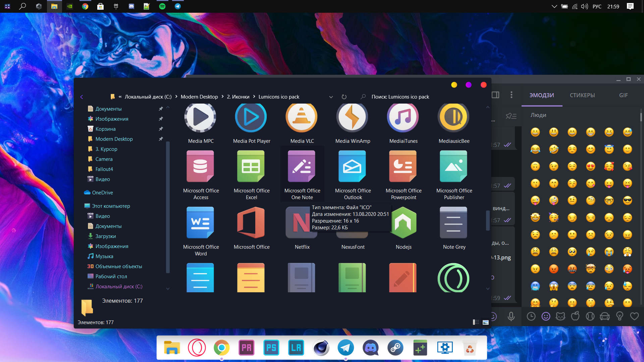Screen dimensions: 644x362
Task: Click the purple window control dot
Action: pos(469,85)
